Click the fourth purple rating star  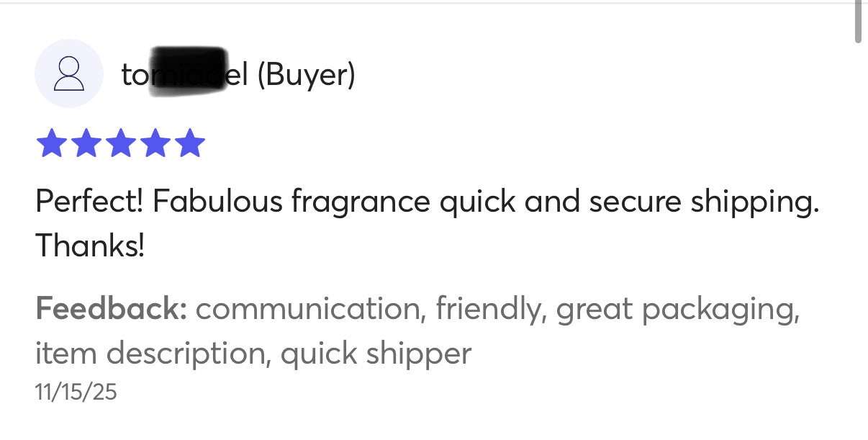(155, 143)
